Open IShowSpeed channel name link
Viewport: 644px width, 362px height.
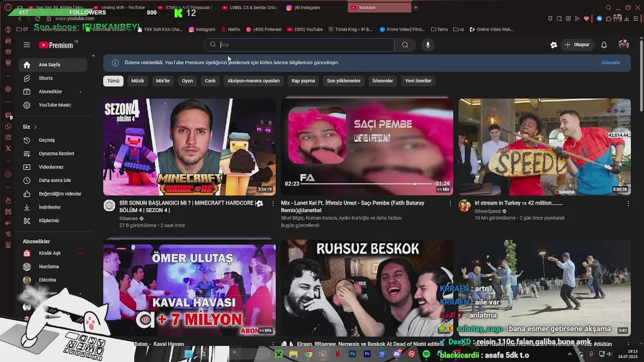(488, 211)
